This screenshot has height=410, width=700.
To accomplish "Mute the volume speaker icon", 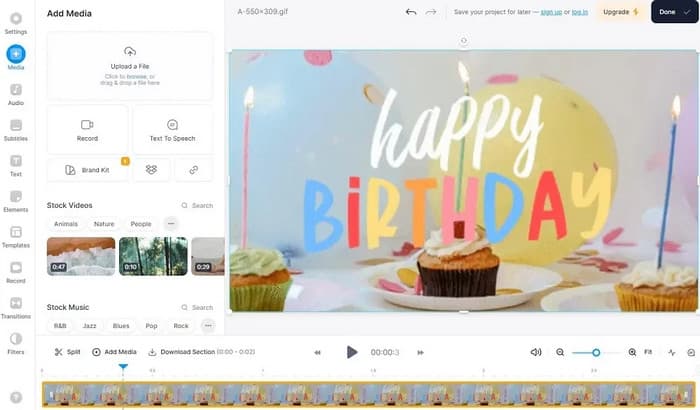I will (536, 352).
